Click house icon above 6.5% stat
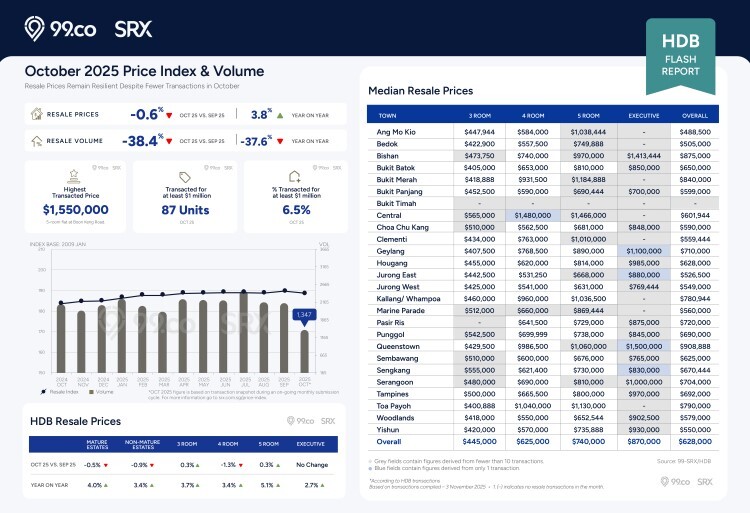Viewport: 750px width, 513px height. tap(294, 177)
